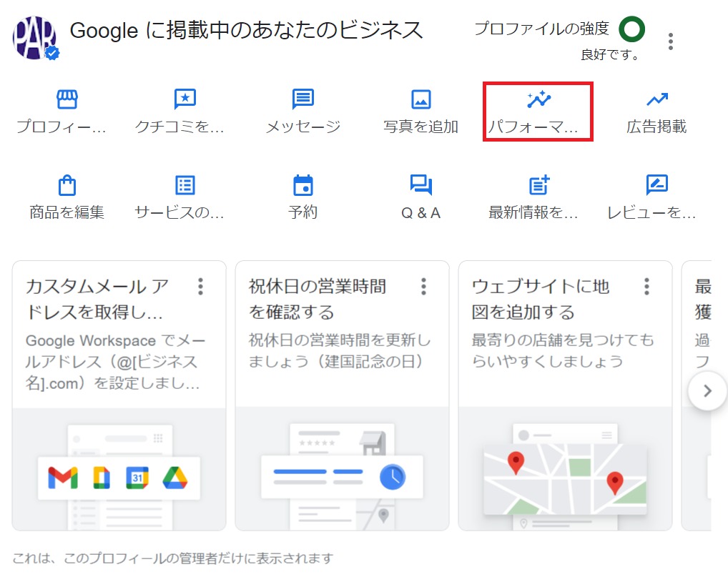Open the 商品を編集 shopping bag icon
The height and width of the screenshot is (577, 728).
pos(67,185)
